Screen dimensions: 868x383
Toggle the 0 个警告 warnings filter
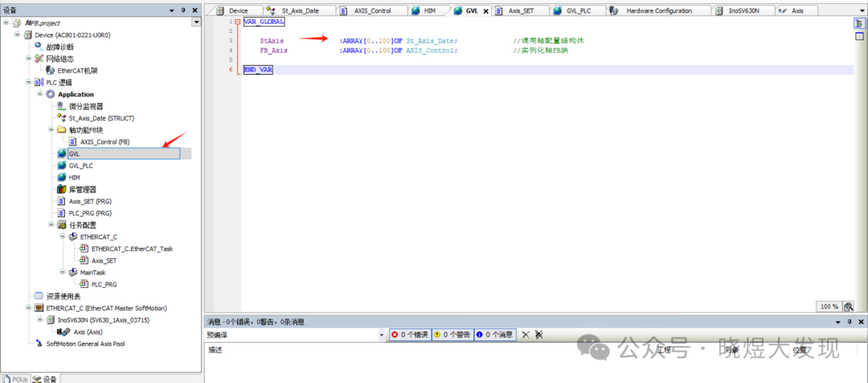[x=452, y=334]
